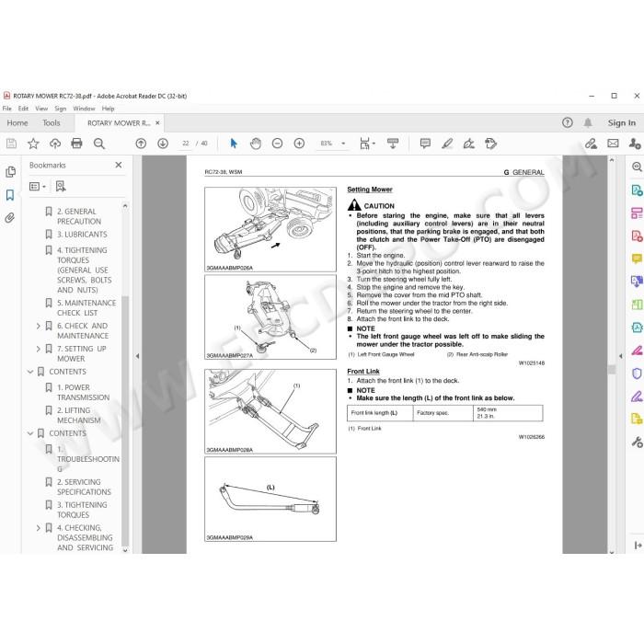
Task: Open More Tools wrench in right pane
Action: 637,442
